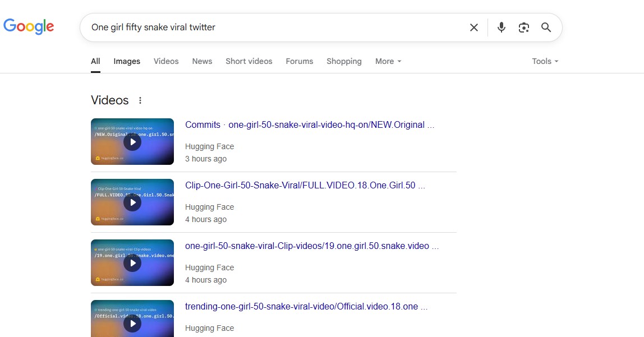Click the Google logo
This screenshot has height=337, width=644.
pos(29,26)
